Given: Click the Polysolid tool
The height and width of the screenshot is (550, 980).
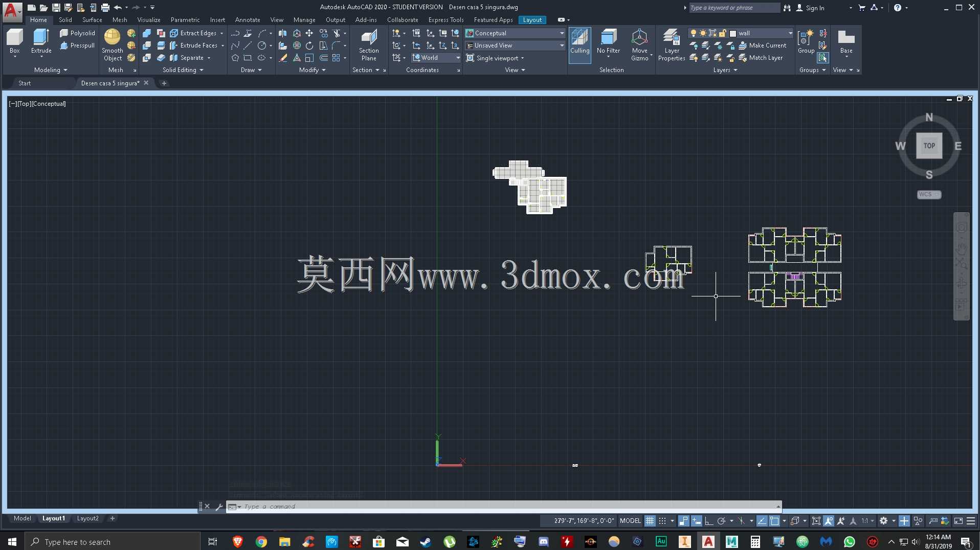Looking at the screenshot, I should [77, 33].
